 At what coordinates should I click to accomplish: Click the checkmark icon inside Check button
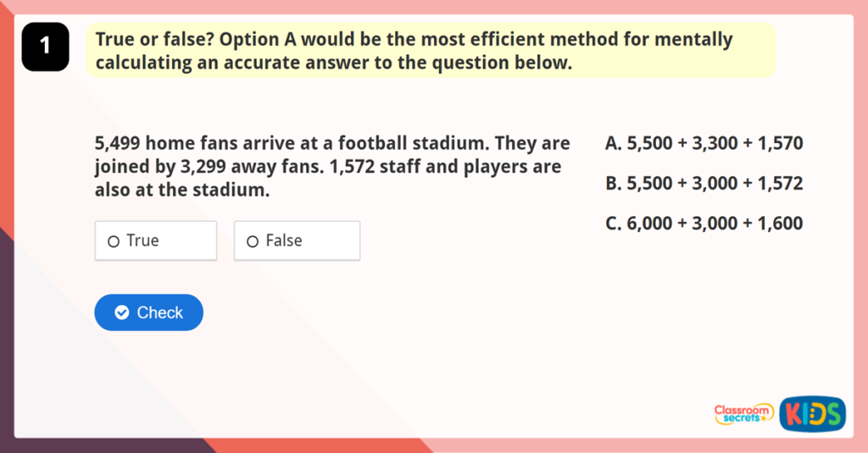pos(122,312)
